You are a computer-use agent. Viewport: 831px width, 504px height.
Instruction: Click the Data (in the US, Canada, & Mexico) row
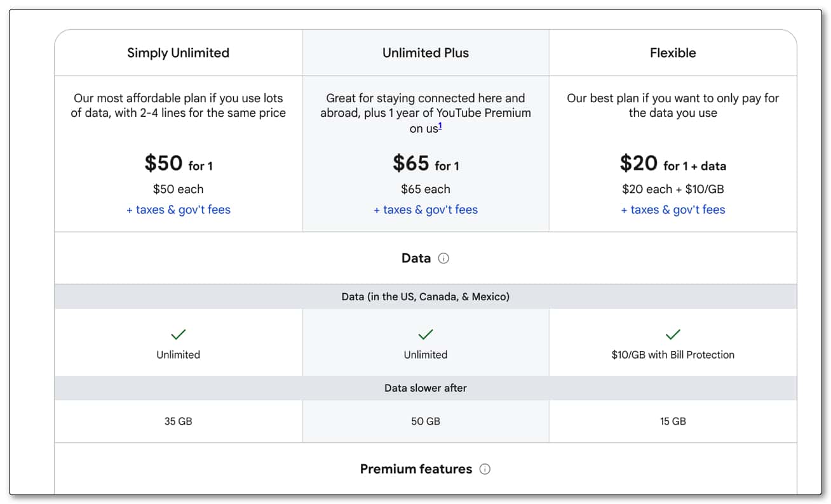426,296
